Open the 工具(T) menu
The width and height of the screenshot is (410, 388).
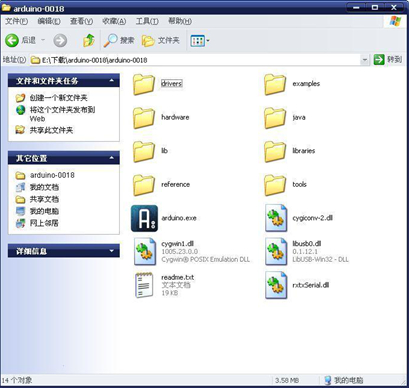pyautogui.click(x=147, y=21)
